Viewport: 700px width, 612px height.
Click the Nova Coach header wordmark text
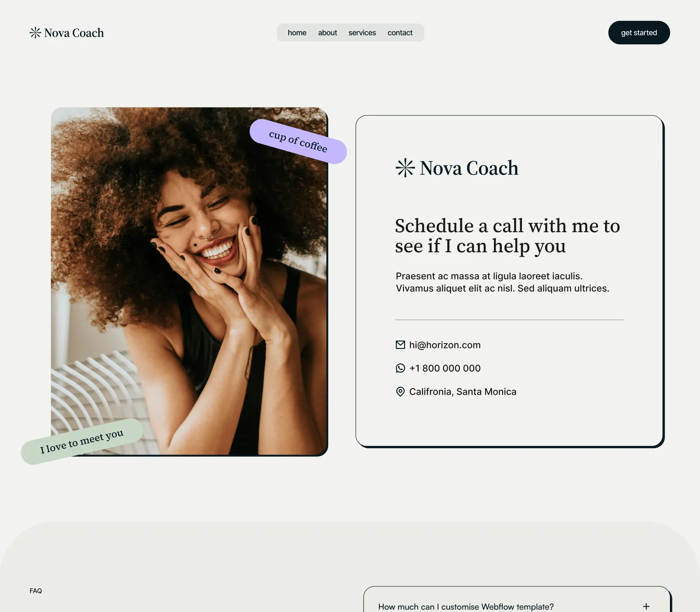(x=74, y=33)
